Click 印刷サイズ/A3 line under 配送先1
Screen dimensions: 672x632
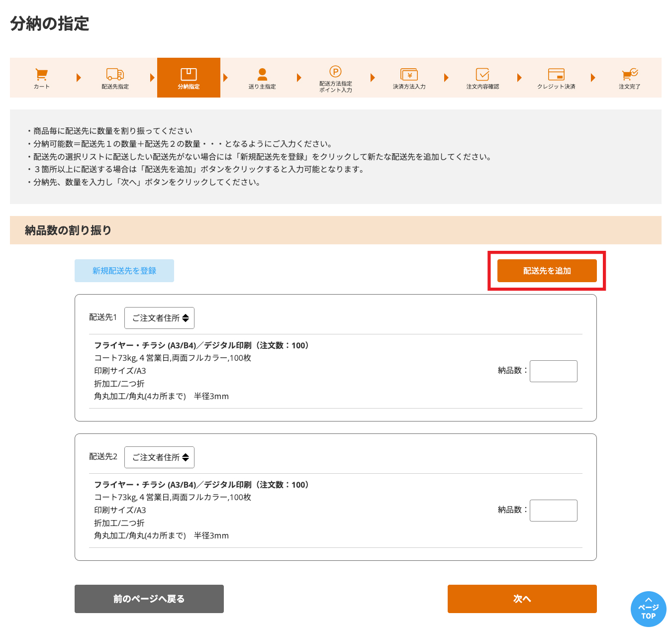click(x=120, y=371)
